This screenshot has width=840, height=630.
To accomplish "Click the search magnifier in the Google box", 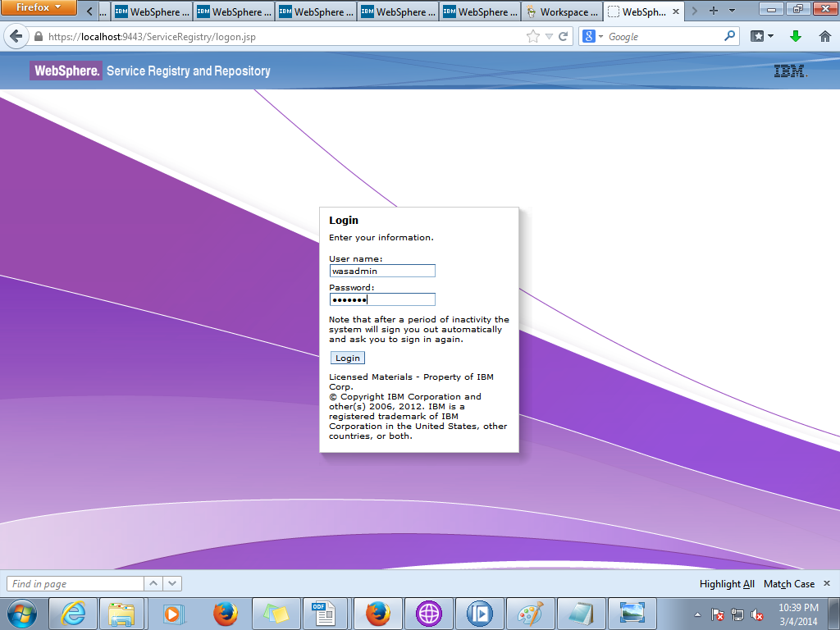I will point(729,36).
